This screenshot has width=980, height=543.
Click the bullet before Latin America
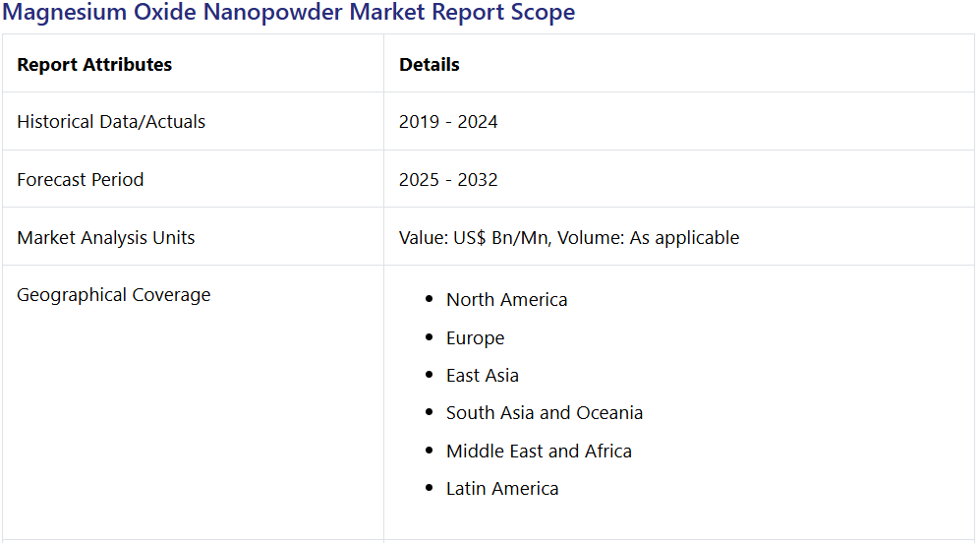[429, 488]
